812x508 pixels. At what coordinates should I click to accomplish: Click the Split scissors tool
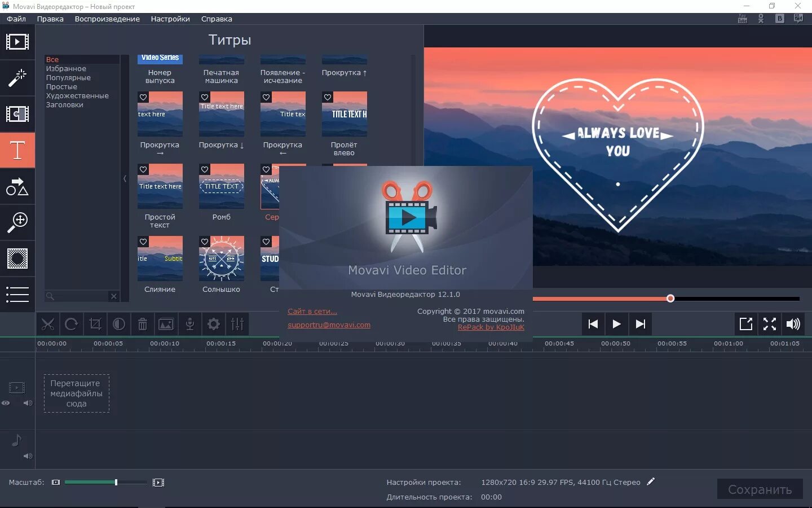[48, 324]
